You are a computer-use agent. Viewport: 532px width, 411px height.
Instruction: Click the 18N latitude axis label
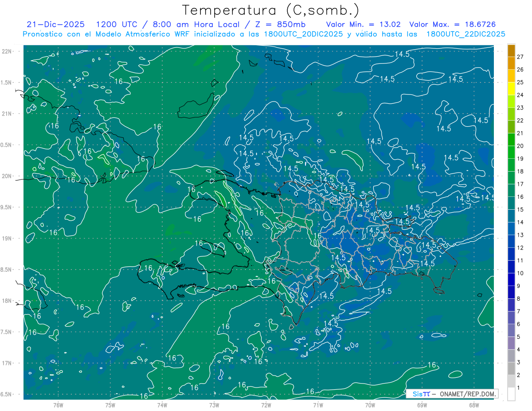[8, 301]
